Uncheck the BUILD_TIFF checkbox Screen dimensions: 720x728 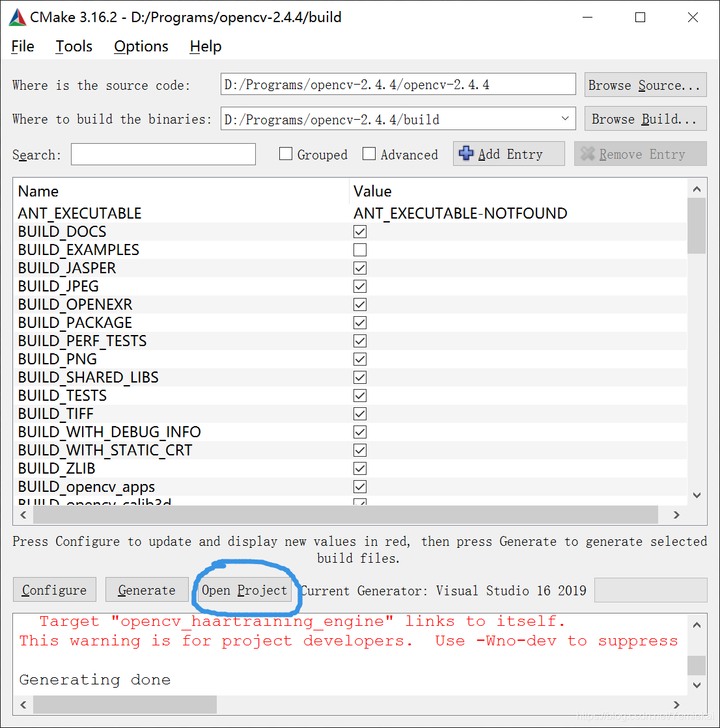(x=360, y=414)
